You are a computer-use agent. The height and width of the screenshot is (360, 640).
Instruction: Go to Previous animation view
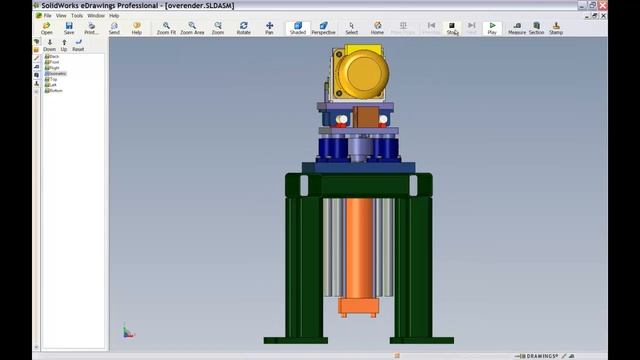(x=431, y=28)
